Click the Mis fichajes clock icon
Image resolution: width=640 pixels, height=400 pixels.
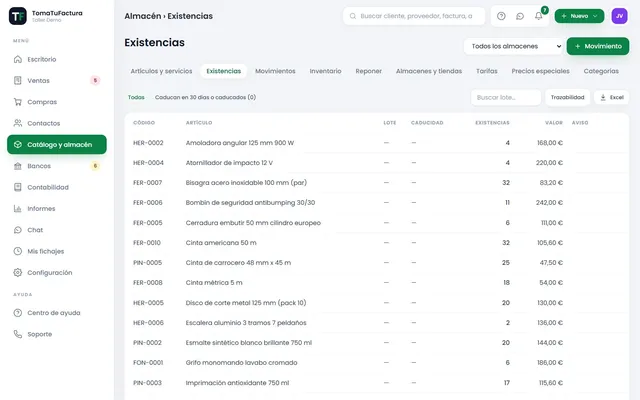point(18,251)
